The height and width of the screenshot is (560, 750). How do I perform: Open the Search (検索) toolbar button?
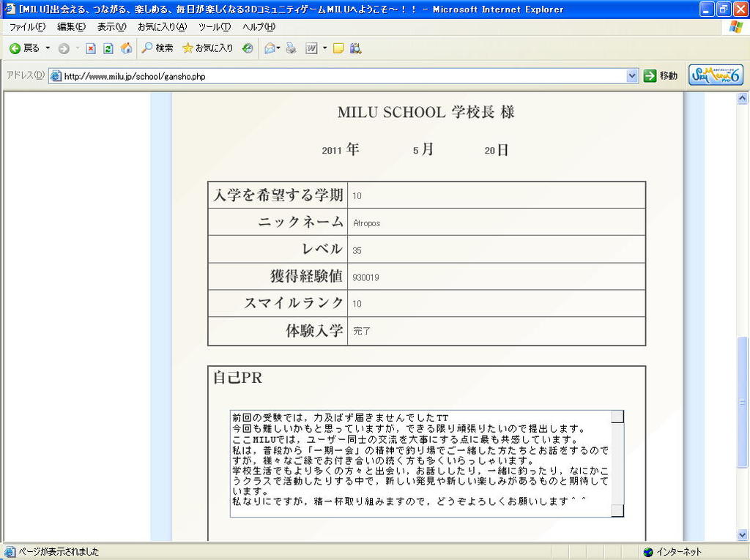[x=157, y=48]
